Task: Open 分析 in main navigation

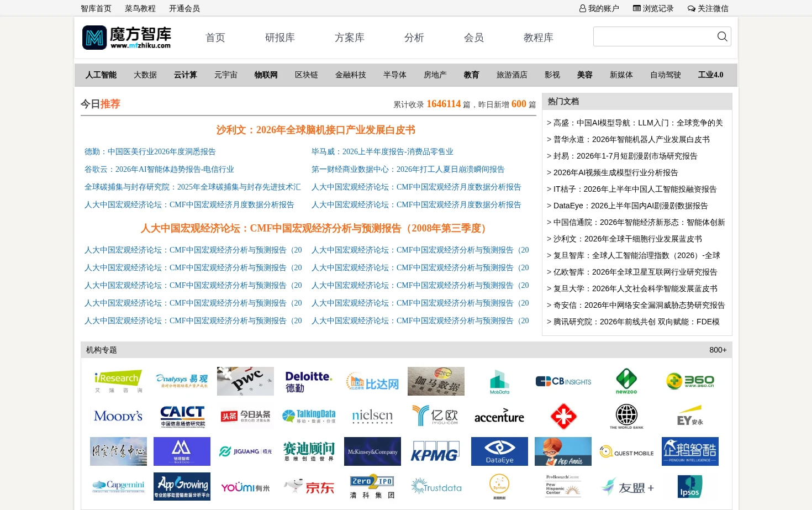Action: (414, 38)
